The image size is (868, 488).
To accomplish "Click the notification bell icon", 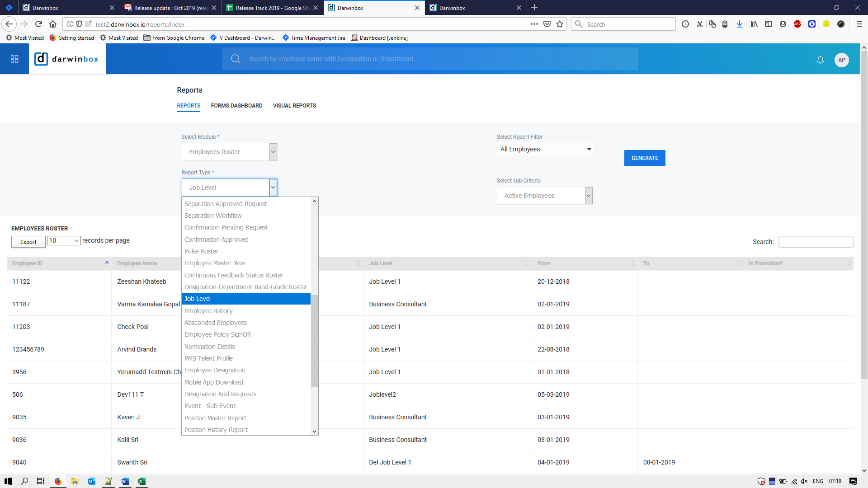I will click(x=820, y=60).
